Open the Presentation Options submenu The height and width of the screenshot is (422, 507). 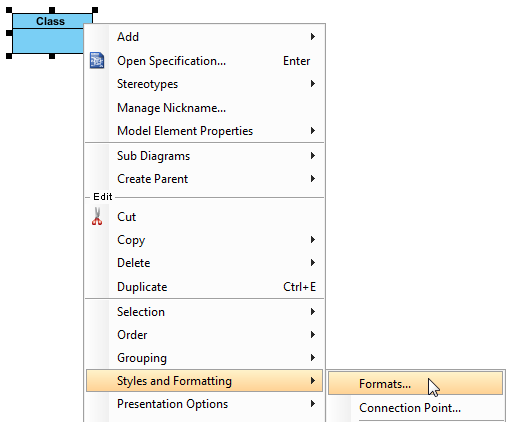[204, 404]
